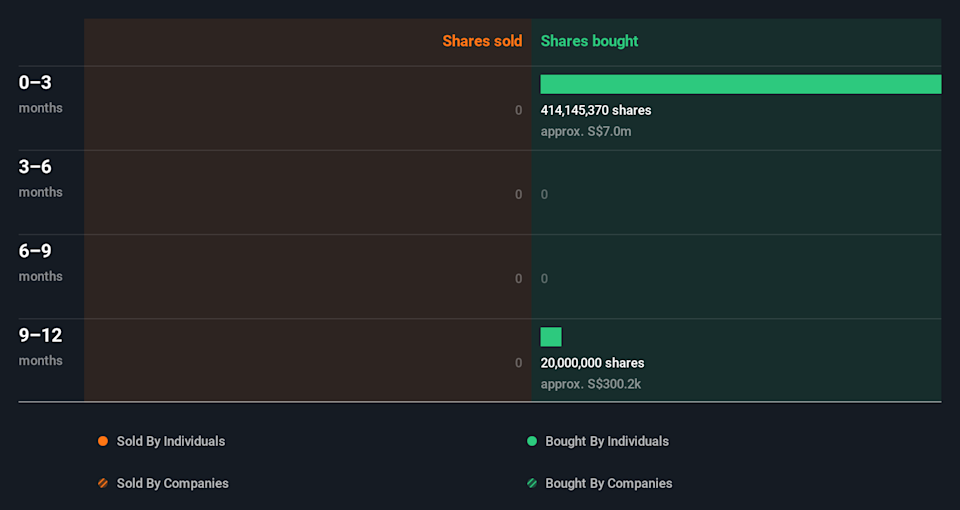
Task: Toggle the Bought By Companies legend label
Action: 608,483
